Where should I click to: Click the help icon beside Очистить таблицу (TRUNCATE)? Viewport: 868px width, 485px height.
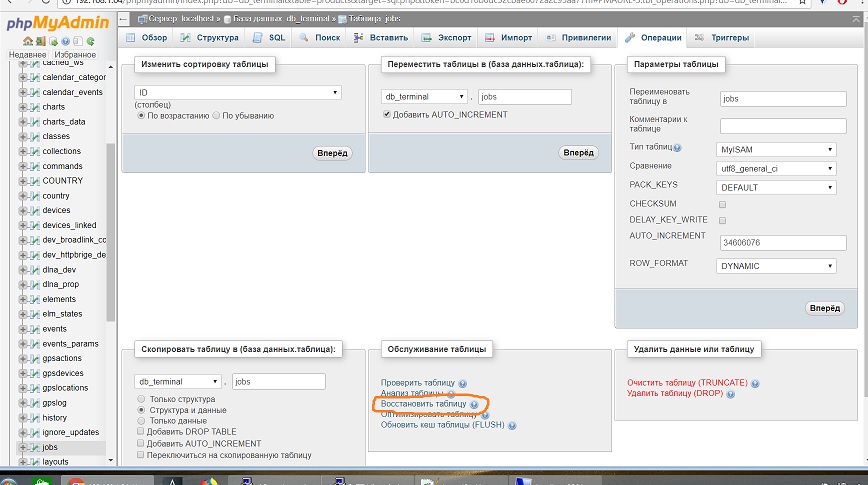(x=755, y=383)
